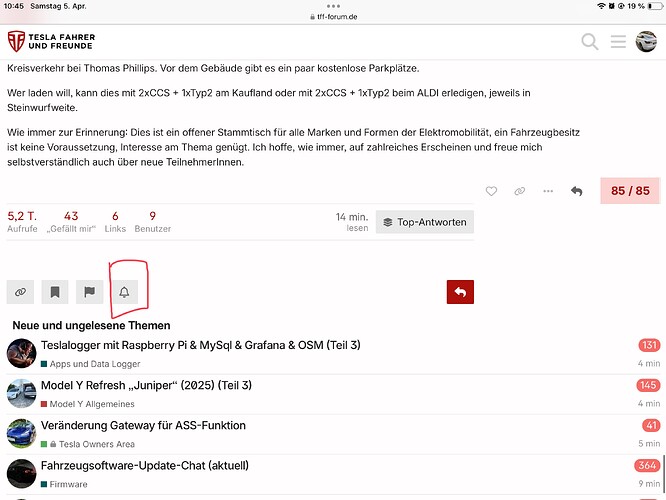Flag the topic with flag button
The width and height of the screenshot is (666, 500).
coord(90,292)
